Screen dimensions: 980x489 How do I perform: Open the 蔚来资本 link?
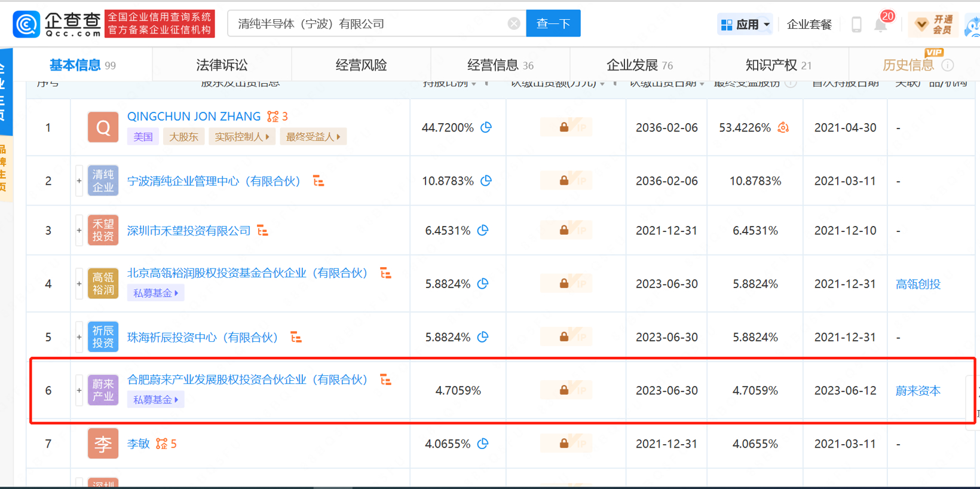tap(918, 391)
